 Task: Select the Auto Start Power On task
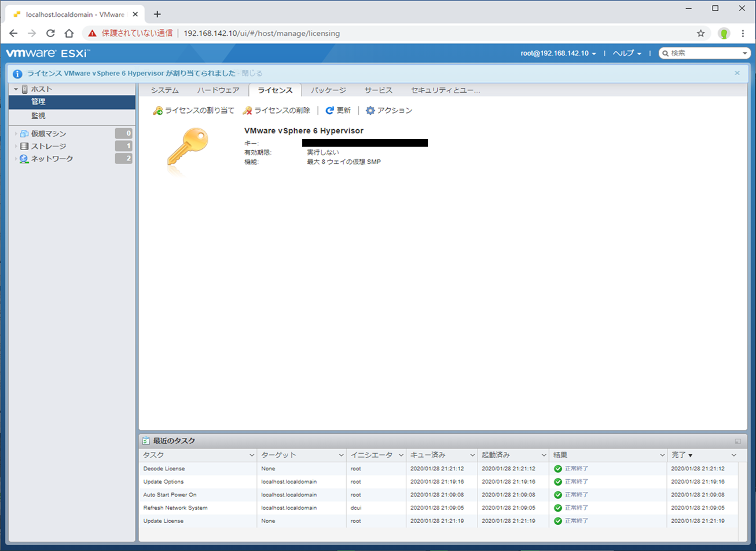pyautogui.click(x=439, y=495)
